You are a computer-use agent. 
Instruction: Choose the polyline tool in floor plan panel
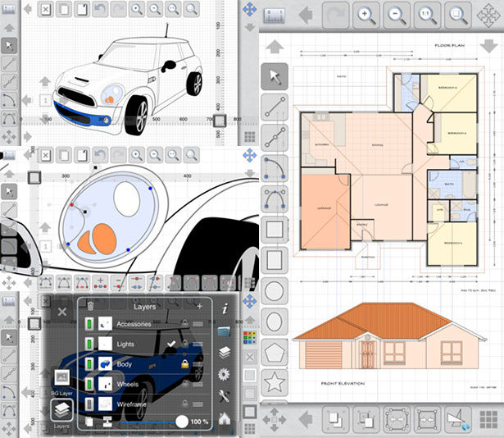click(x=275, y=138)
